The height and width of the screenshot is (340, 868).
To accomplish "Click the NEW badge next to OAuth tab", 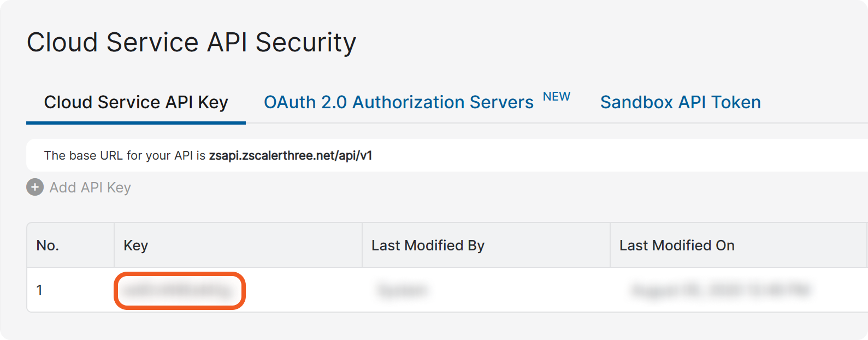I will pyautogui.click(x=556, y=97).
